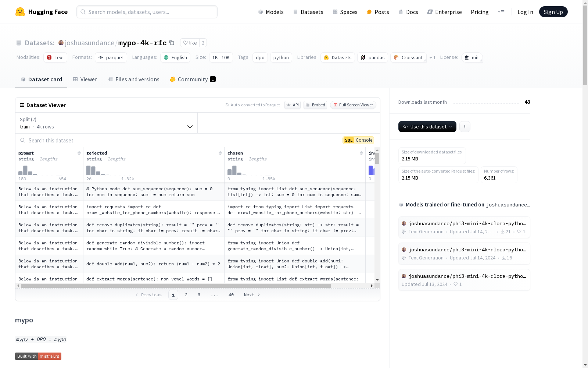Click the double_add rejected code cell
The height and width of the screenshot is (368, 588).
click(x=154, y=264)
